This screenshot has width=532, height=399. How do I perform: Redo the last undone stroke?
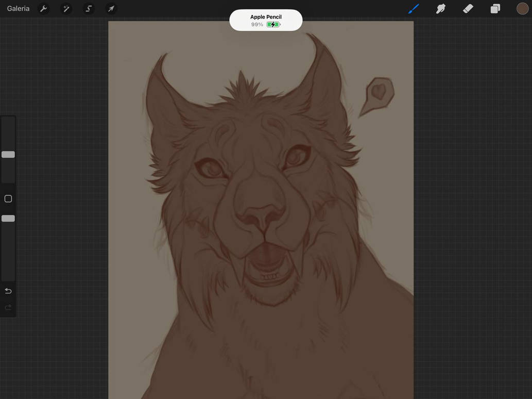(x=8, y=307)
